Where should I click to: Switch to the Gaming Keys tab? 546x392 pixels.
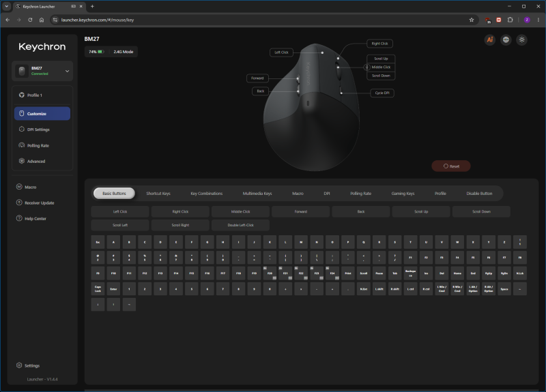(403, 194)
